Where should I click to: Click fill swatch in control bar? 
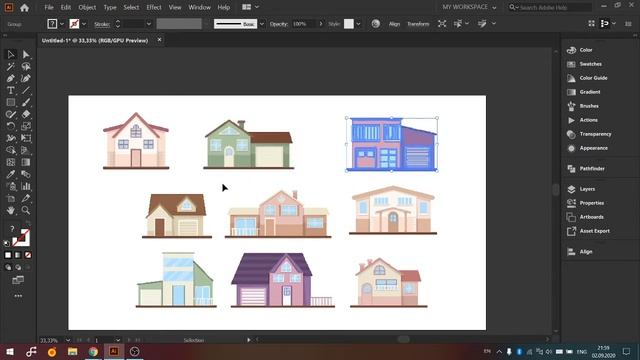(x=52, y=24)
